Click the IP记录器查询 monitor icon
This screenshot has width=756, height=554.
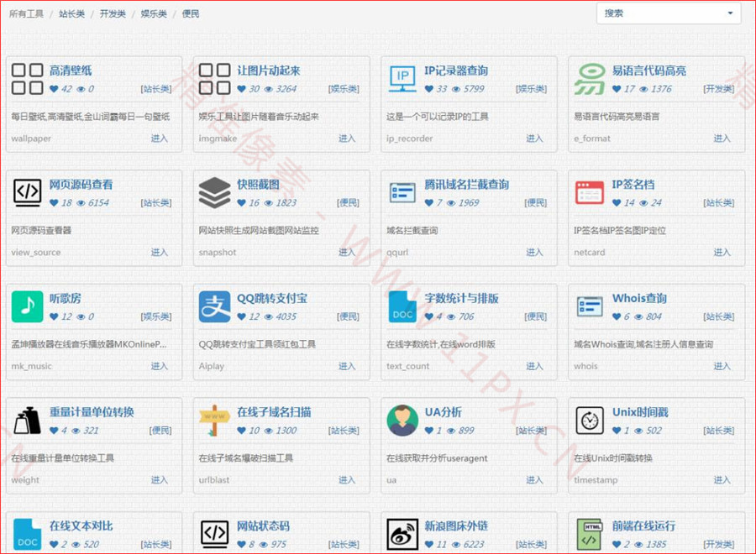point(402,79)
